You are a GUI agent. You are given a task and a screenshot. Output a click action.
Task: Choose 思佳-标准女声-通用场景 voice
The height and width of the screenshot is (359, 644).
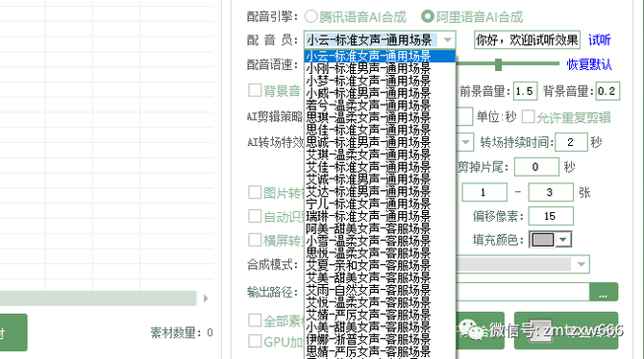click(380, 130)
